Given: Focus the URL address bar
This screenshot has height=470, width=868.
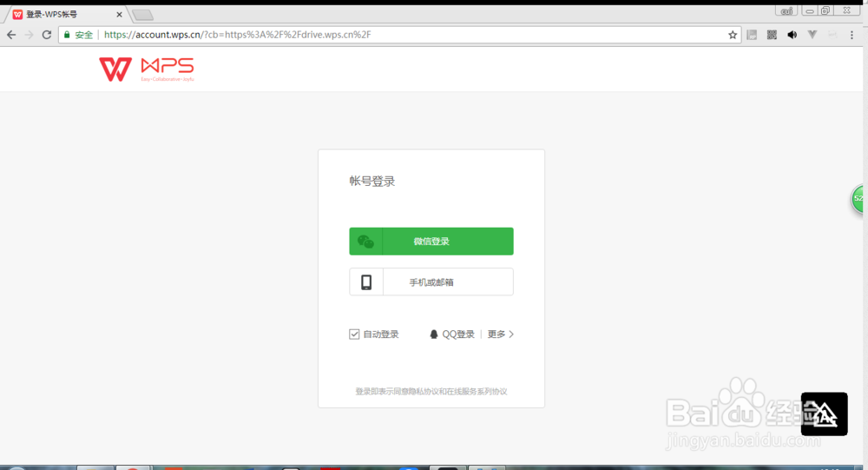Looking at the screenshot, I should [398, 35].
